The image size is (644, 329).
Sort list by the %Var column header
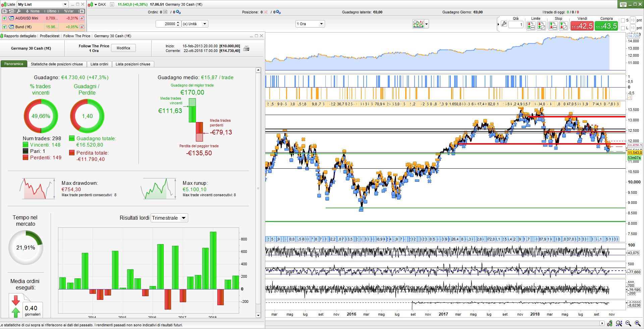coord(69,11)
